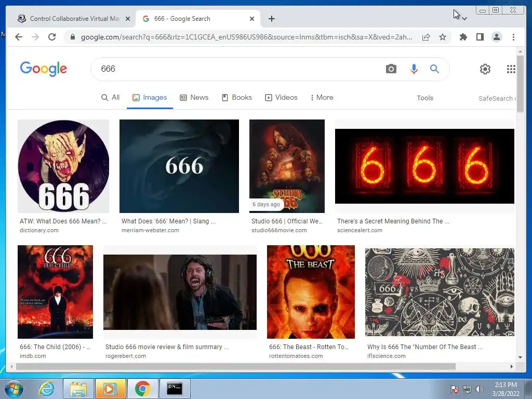This screenshot has width=532, height=399.
Task: Open the dark blue 666 image thumbnail
Action: tap(179, 166)
